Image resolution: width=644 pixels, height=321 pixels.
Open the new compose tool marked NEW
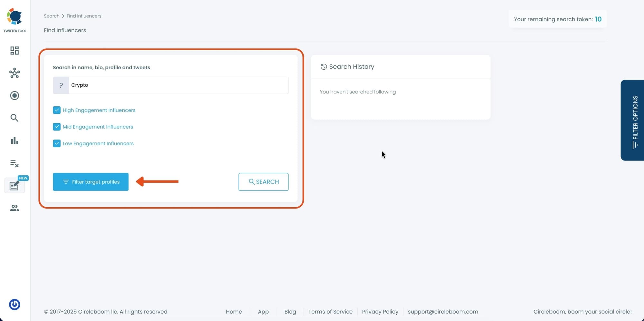coord(14,186)
